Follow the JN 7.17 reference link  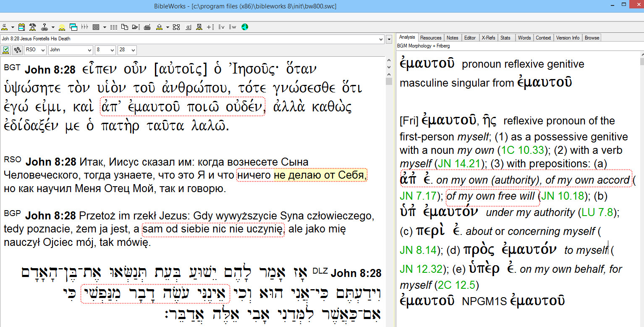419,196
